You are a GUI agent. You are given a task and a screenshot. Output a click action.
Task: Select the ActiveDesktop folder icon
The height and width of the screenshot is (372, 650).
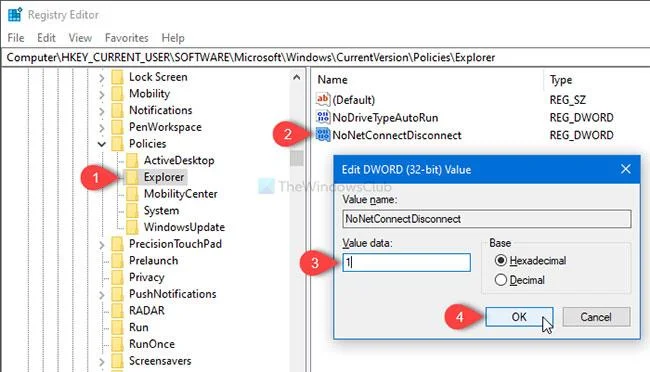coord(132,160)
